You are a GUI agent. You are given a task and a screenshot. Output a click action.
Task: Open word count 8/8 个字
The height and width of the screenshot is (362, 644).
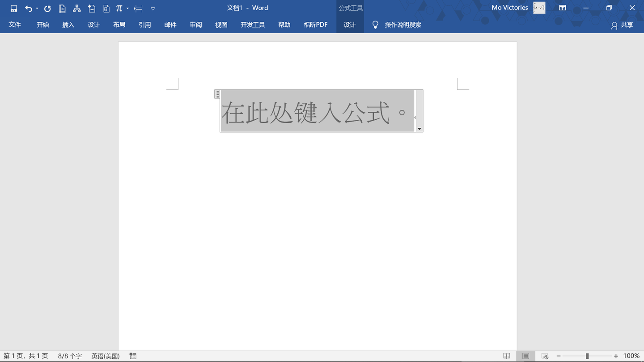[70, 356]
